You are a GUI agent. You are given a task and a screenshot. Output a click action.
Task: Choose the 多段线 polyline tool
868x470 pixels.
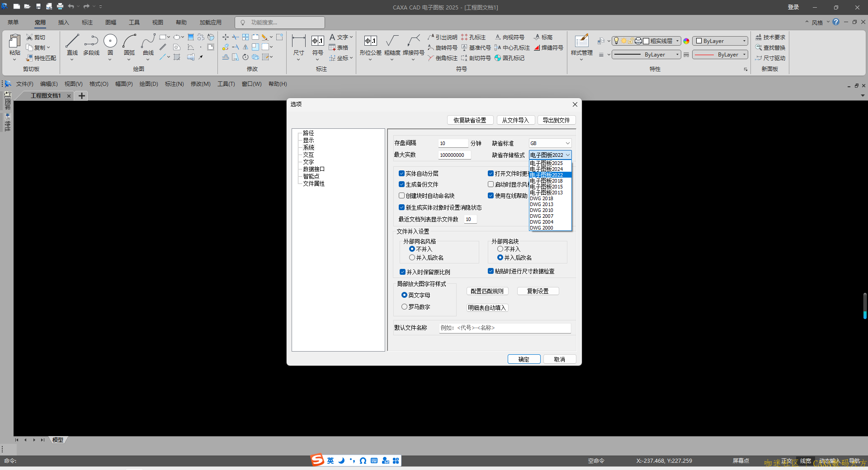(x=91, y=45)
